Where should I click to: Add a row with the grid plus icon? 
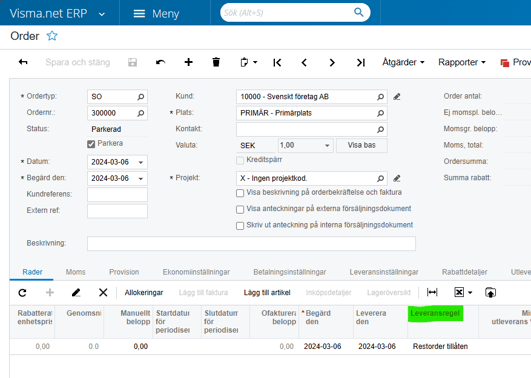50,292
